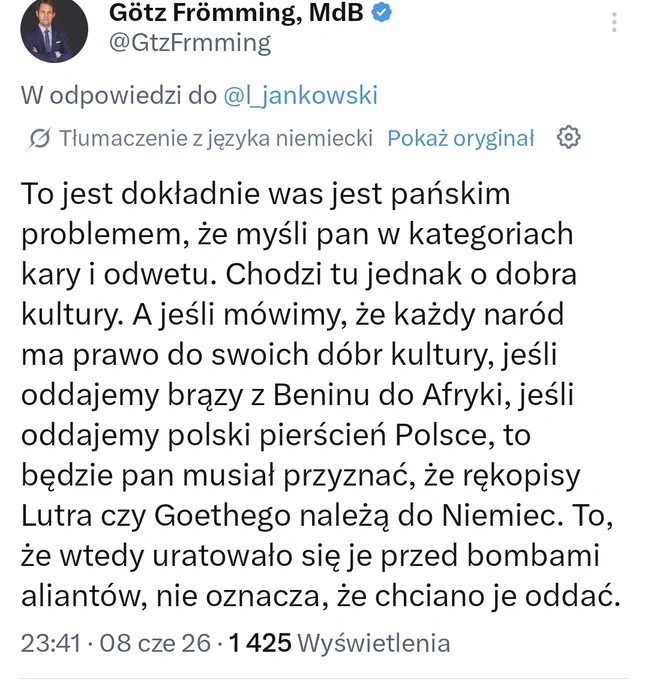Open Götz Frömming's profile avatar
The width and height of the screenshot is (648, 680).
(x=54, y=29)
